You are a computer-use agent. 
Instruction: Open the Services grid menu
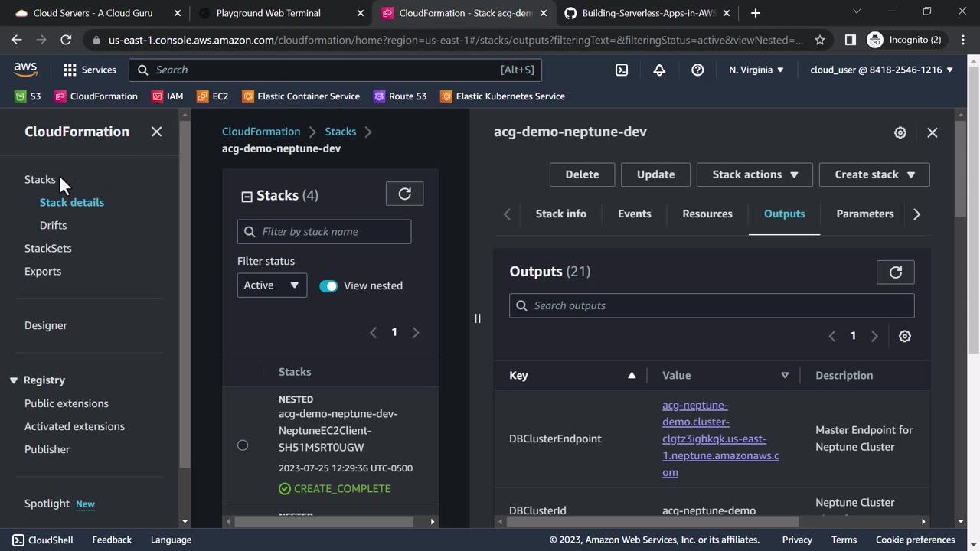pos(90,70)
